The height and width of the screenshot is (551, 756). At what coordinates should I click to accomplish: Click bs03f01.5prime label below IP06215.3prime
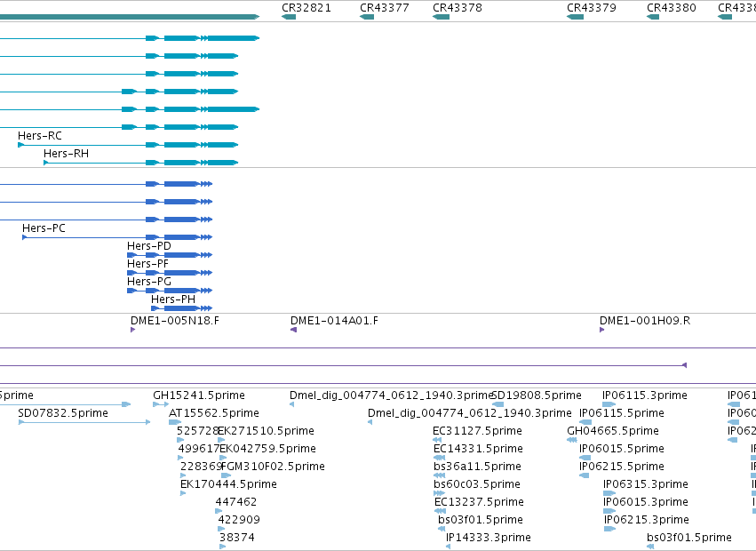pyautogui.click(x=689, y=538)
